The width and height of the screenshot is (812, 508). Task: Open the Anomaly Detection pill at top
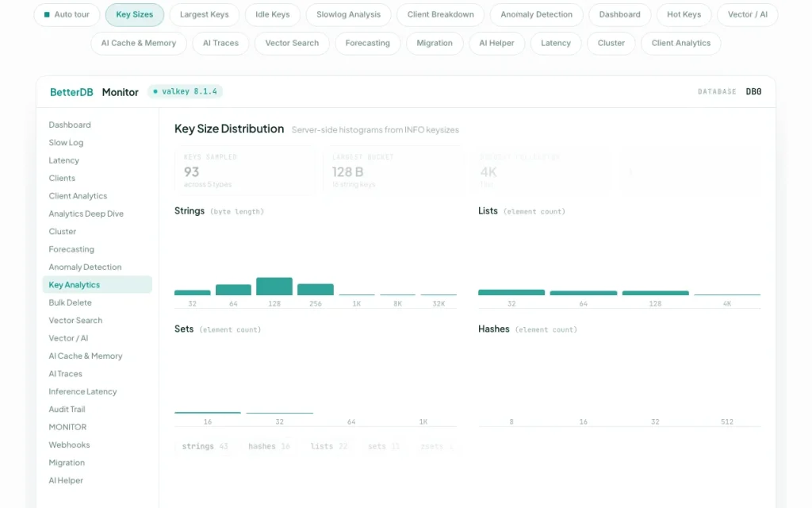click(537, 14)
